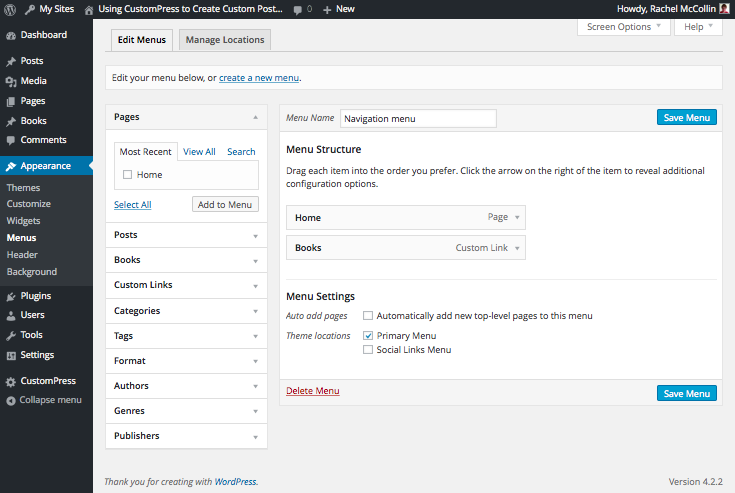Click the Users icon in sidebar
The width and height of the screenshot is (735, 493).
11,315
